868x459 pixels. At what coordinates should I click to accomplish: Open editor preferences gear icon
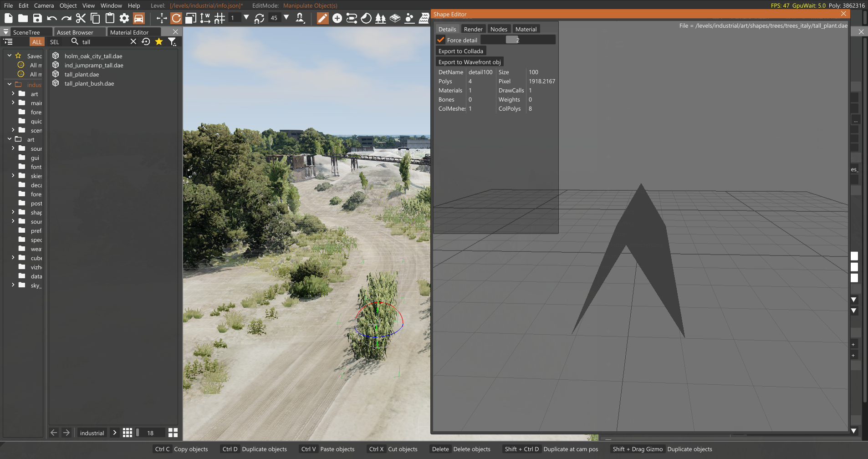tap(124, 18)
